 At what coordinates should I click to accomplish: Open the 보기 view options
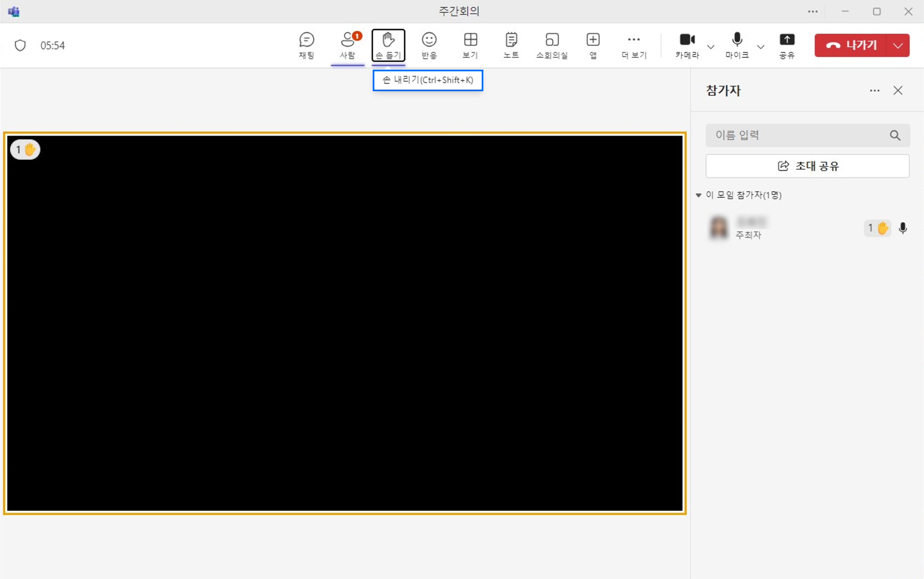(470, 45)
